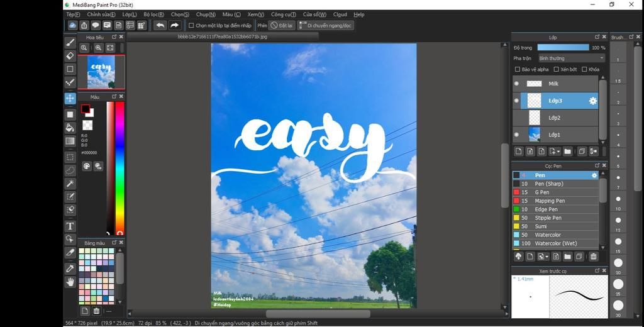Hide the Lớp1 layer
The height and width of the screenshot is (327, 644).
tap(517, 135)
